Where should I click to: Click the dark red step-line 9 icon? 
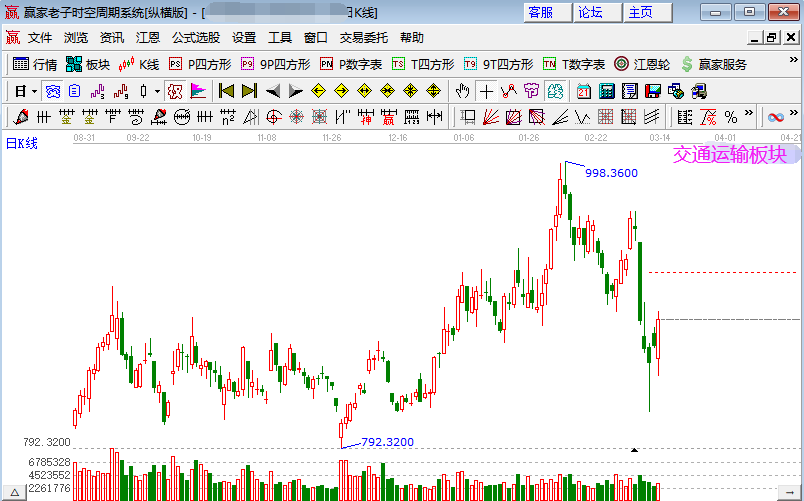(x=121, y=91)
